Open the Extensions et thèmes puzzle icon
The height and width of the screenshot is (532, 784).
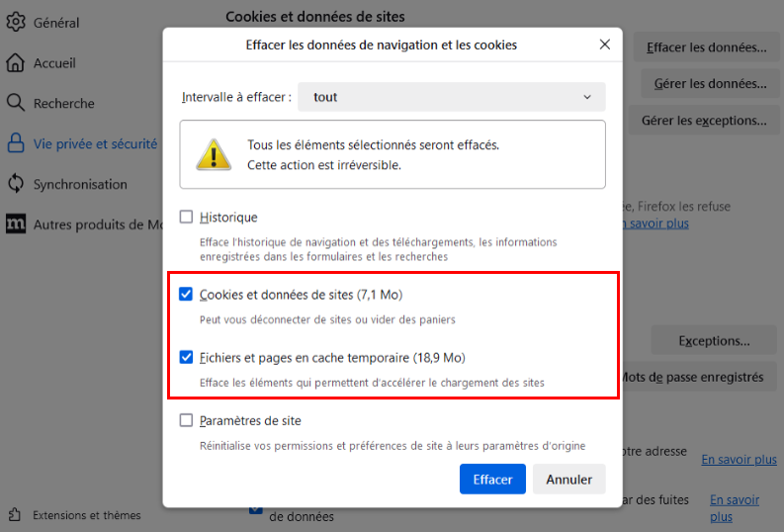click(15, 514)
